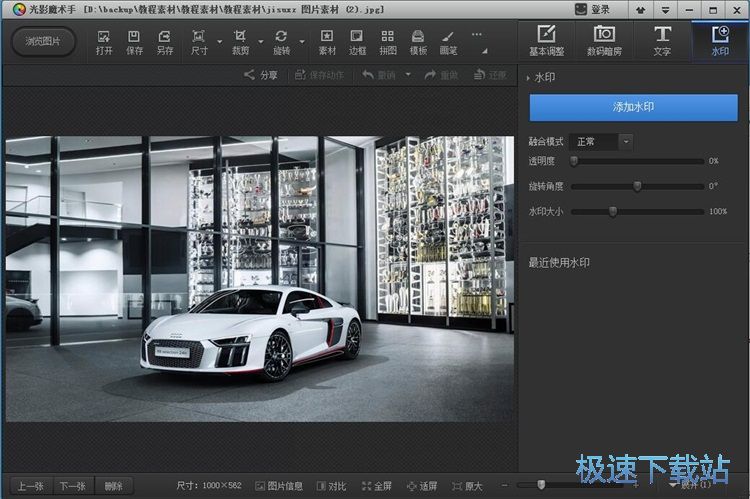
Task: Open the 拼图 collage icon
Action: pos(388,42)
